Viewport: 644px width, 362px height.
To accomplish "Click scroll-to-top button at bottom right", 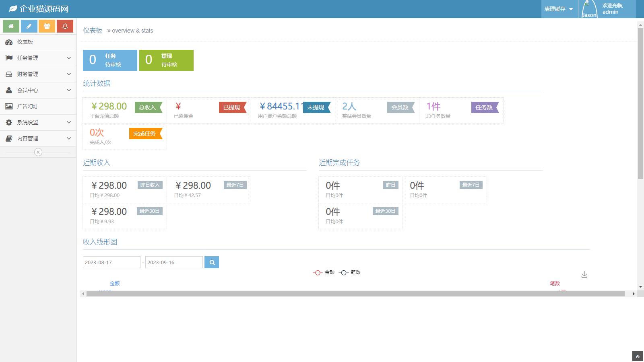I will tap(638, 356).
